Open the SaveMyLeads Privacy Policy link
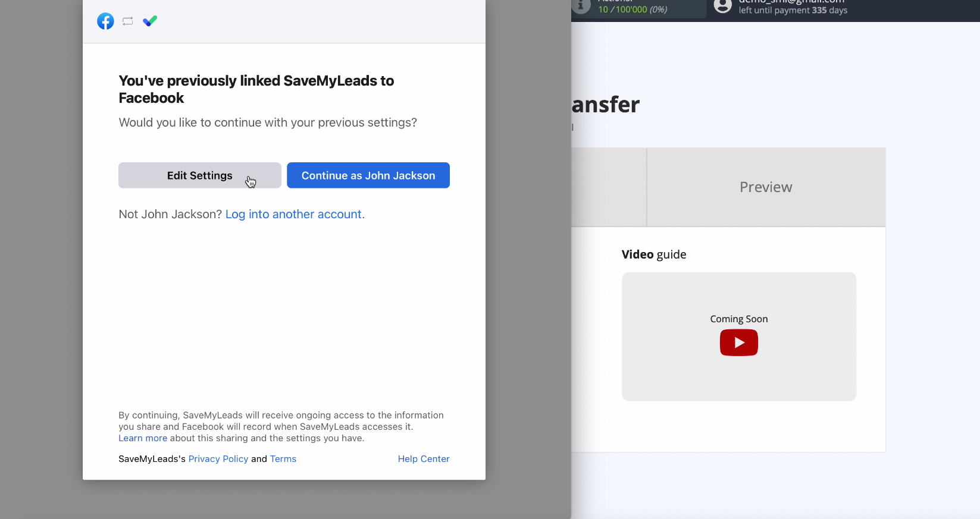 click(218, 459)
